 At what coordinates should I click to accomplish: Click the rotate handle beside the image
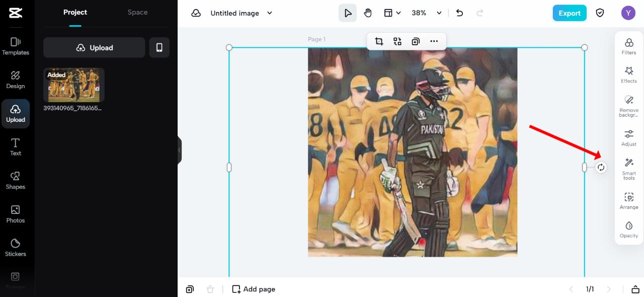coord(601,168)
